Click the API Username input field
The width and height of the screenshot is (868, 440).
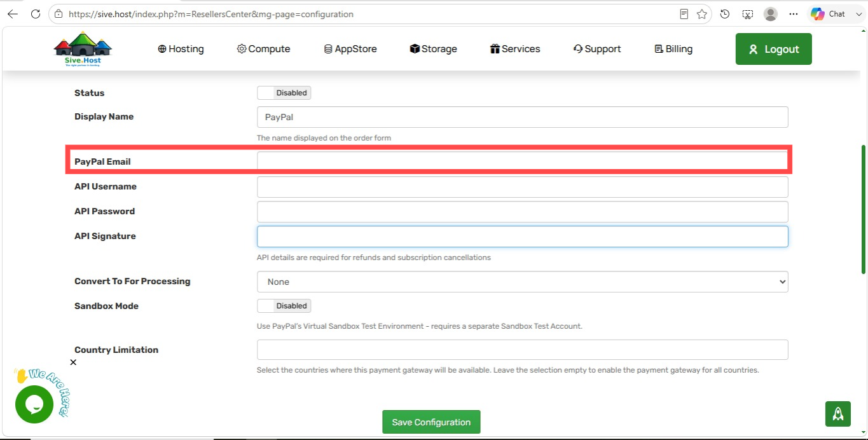pos(522,187)
